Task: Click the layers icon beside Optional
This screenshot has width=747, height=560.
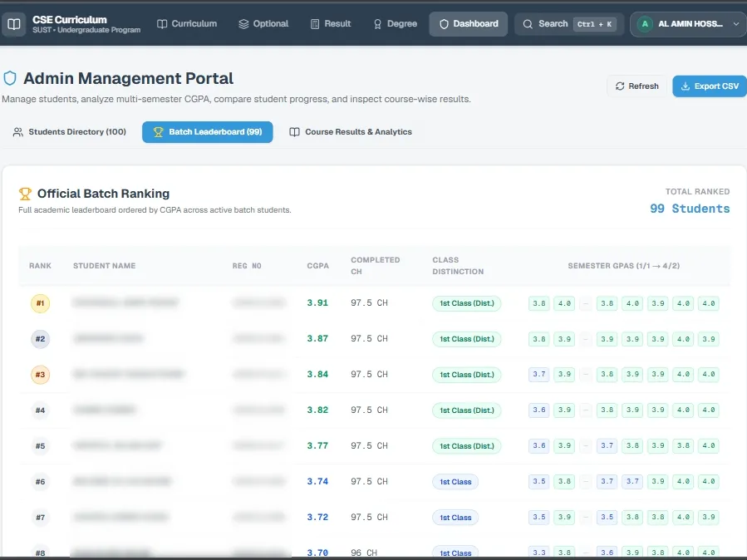Action: click(243, 24)
